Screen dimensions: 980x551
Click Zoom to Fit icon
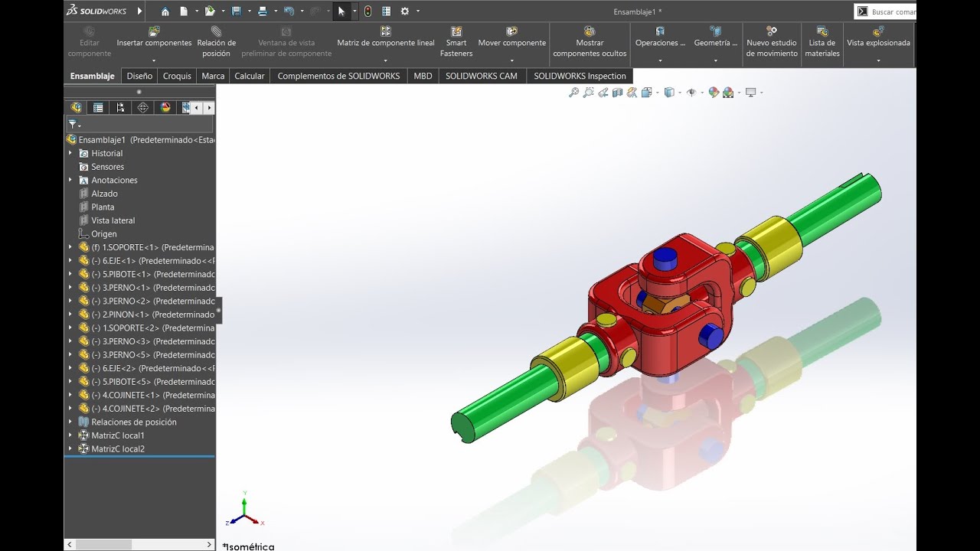[573, 93]
